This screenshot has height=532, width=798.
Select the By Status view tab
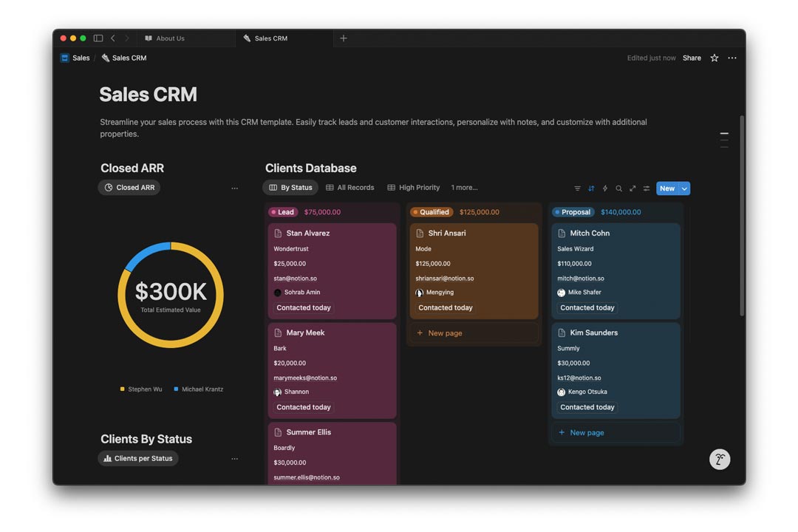tap(290, 188)
